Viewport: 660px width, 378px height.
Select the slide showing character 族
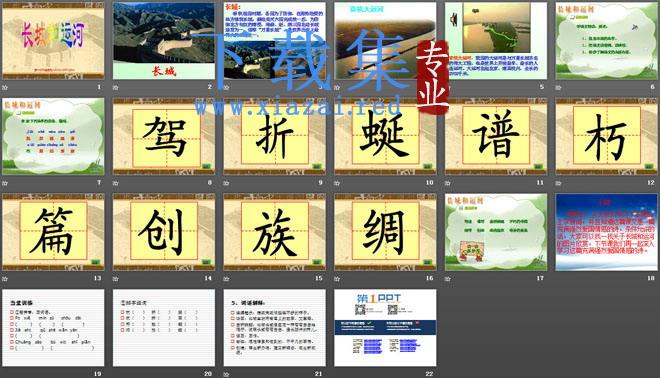pyautogui.click(x=274, y=232)
